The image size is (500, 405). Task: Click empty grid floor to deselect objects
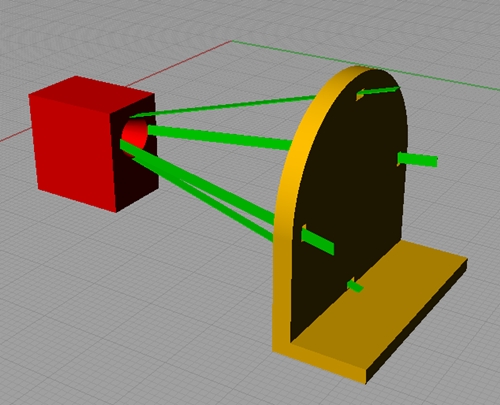[133, 300]
